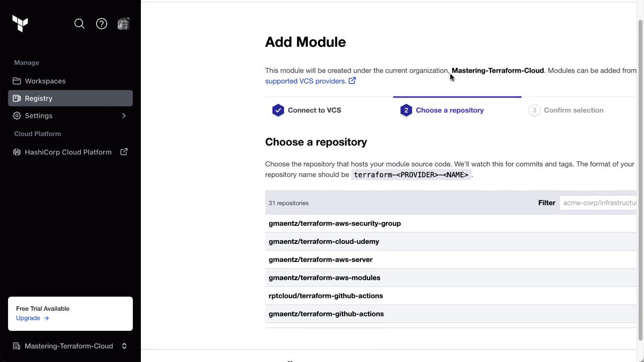Click the Confirm selection step
This screenshot has height=362, width=644.
573,110
